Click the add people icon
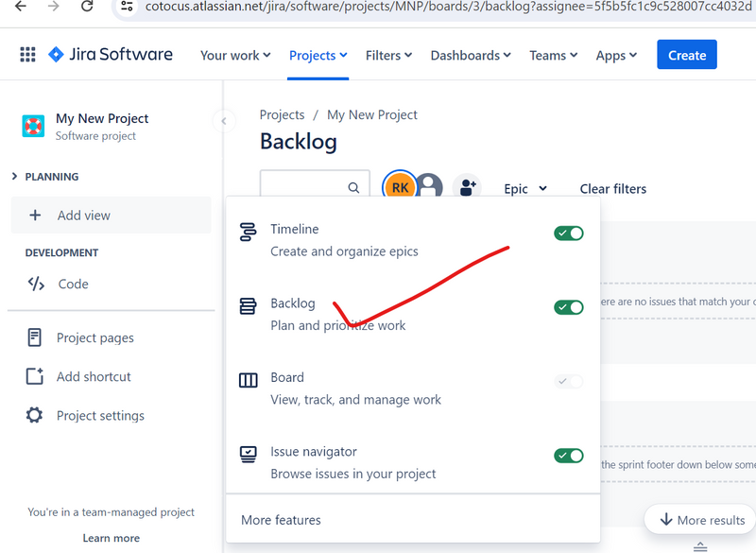Screen dimensions: 756x553 pyautogui.click(x=467, y=187)
